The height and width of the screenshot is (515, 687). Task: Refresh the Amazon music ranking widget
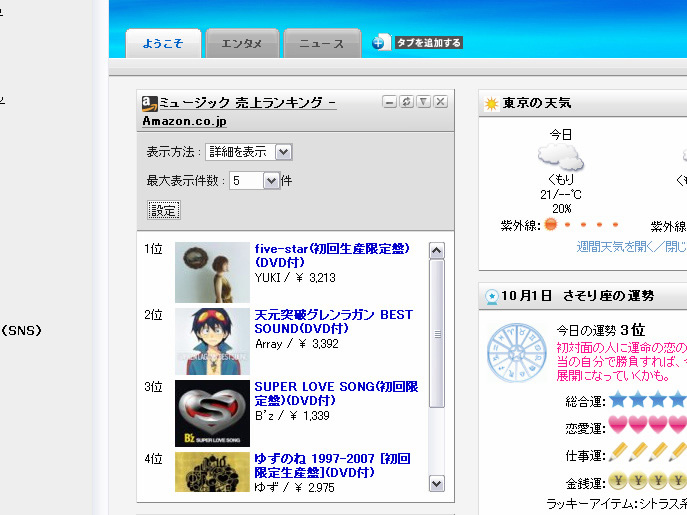[407, 102]
